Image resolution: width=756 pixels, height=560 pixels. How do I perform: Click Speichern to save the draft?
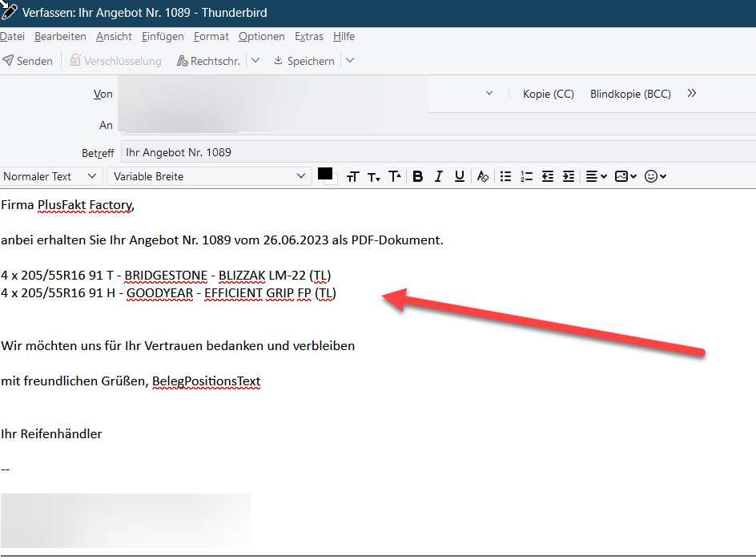coord(304,61)
